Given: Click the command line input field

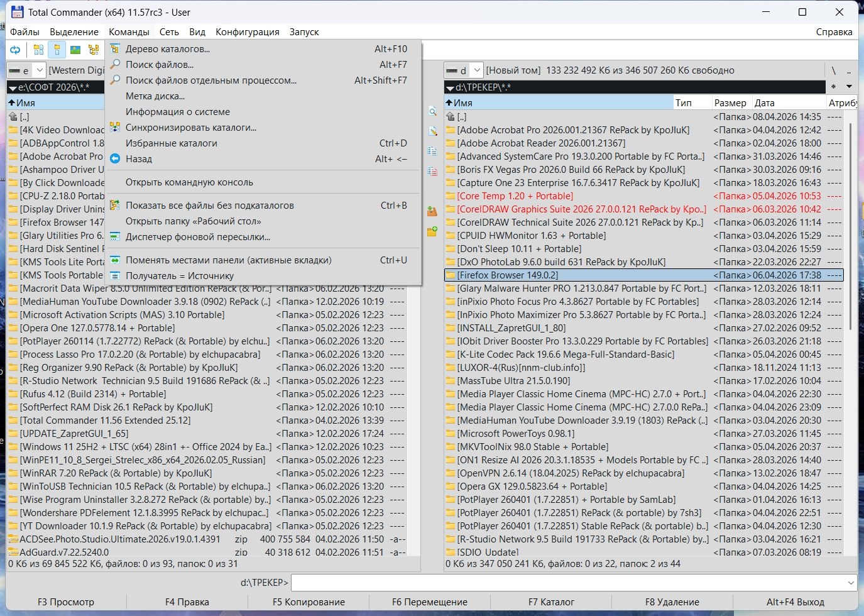Looking at the screenshot, I should (568, 583).
